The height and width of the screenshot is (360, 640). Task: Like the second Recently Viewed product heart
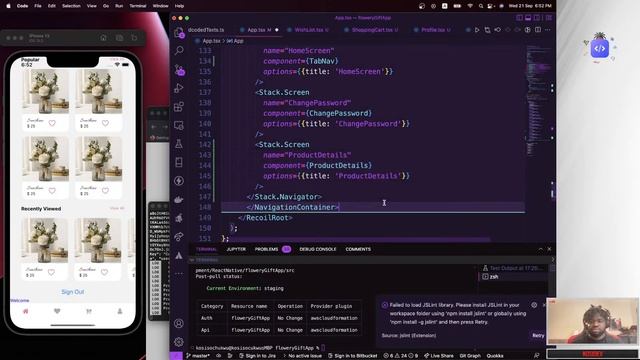104,272
